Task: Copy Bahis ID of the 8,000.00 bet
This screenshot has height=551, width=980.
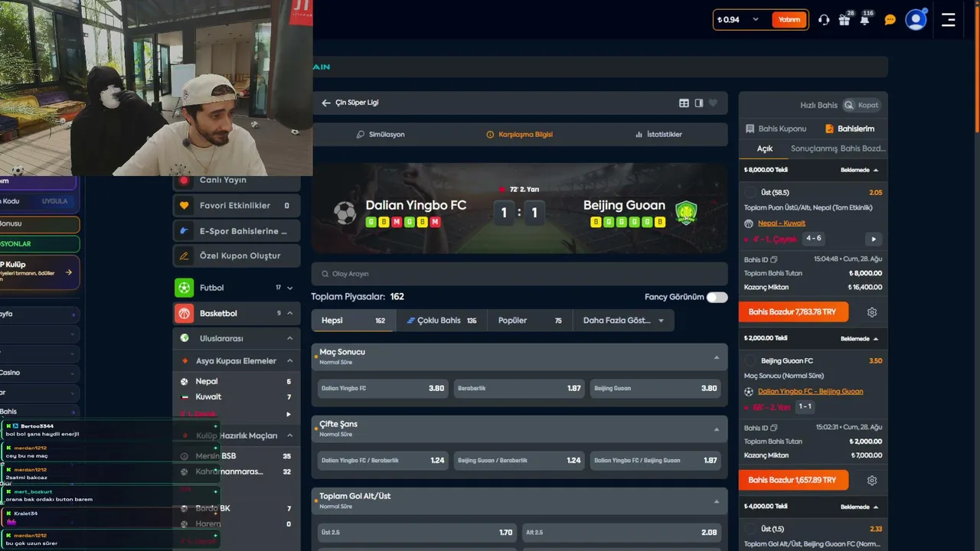Action: (774, 259)
